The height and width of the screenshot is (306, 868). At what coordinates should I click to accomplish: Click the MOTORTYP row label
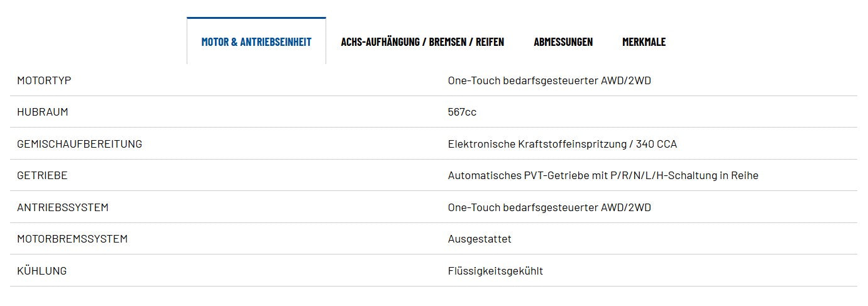click(44, 80)
